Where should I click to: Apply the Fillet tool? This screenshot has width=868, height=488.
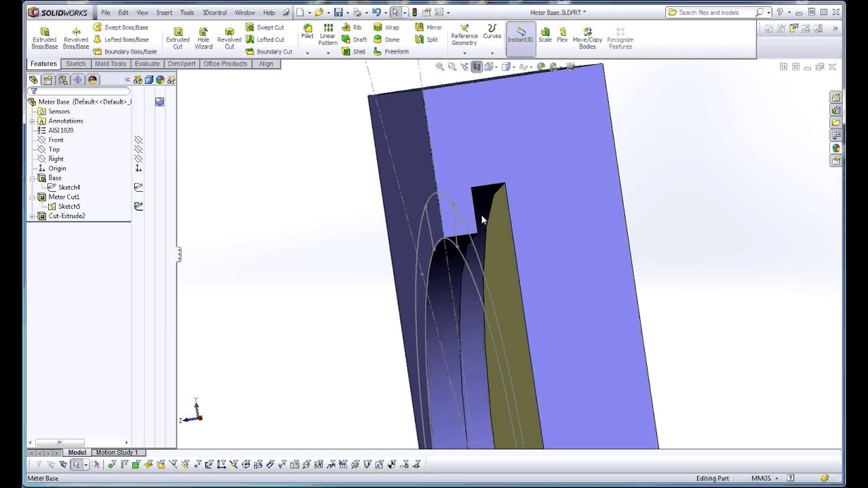pyautogui.click(x=307, y=32)
